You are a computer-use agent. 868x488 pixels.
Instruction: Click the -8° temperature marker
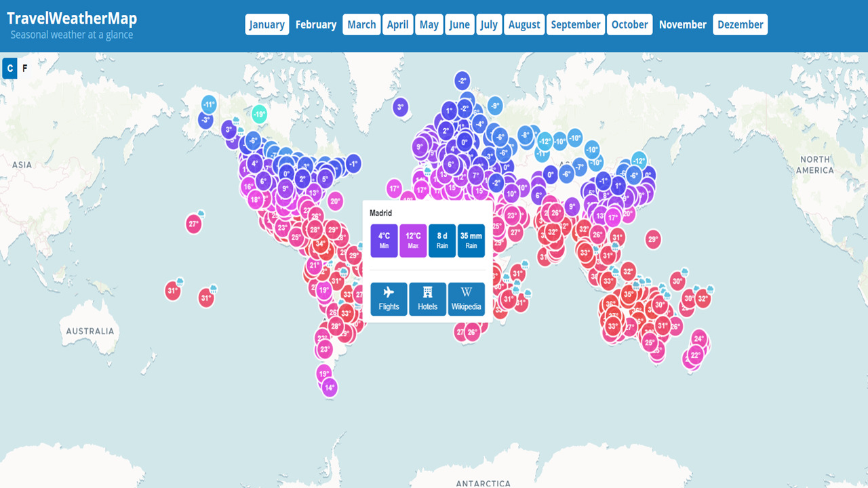point(525,134)
